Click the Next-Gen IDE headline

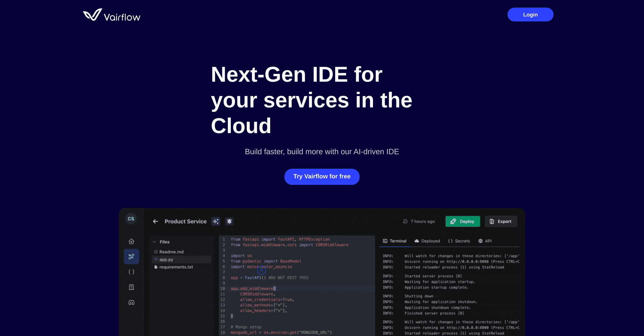312,100
